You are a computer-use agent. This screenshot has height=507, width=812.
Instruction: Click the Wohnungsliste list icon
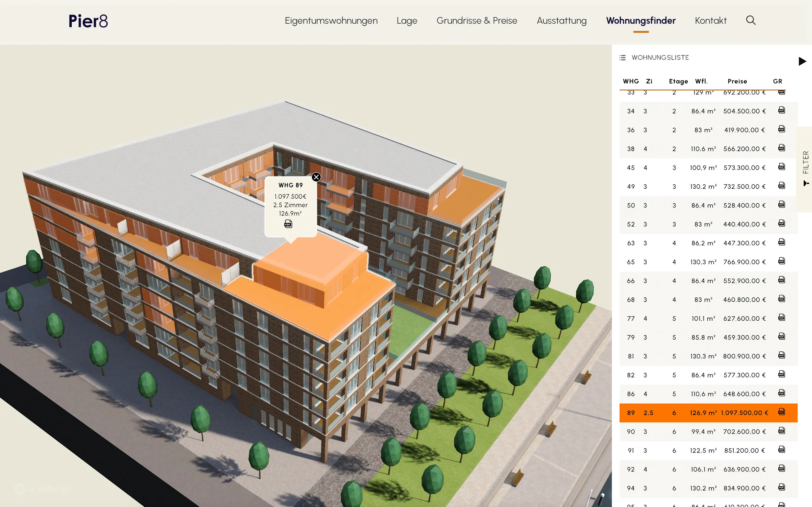[x=622, y=58]
